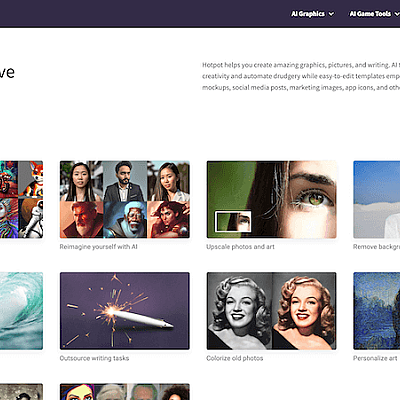Expand the chevron next to AI Game Tools

397,14
